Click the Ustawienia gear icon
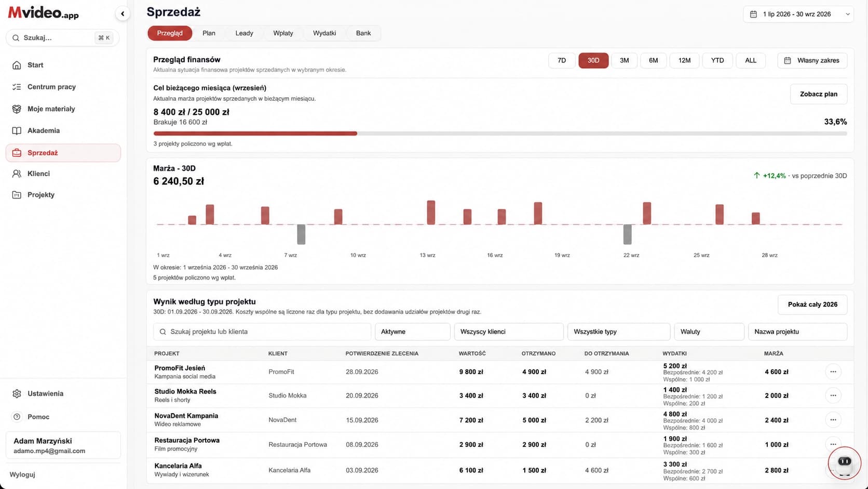The height and width of the screenshot is (489, 868). click(x=17, y=393)
